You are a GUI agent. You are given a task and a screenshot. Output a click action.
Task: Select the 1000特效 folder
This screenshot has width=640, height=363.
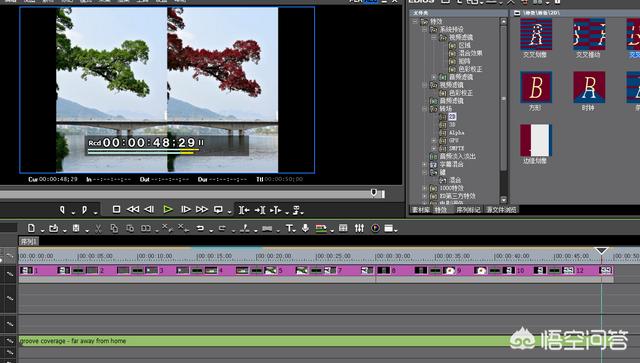coord(451,188)
